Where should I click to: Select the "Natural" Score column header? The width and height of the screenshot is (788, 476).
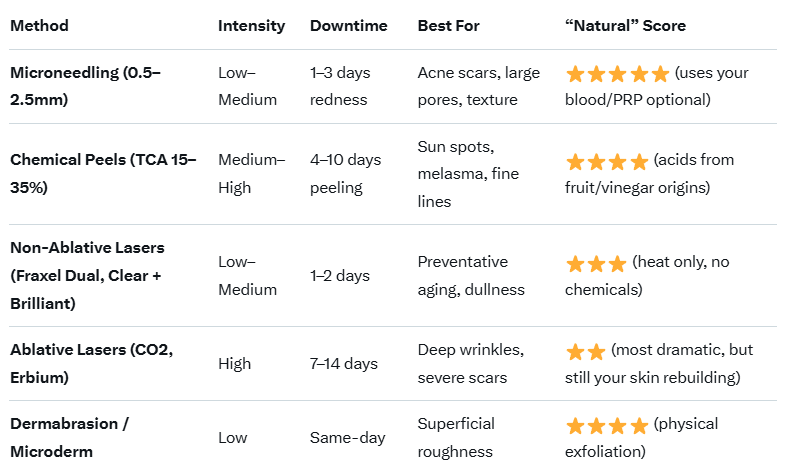click(626, 25)
